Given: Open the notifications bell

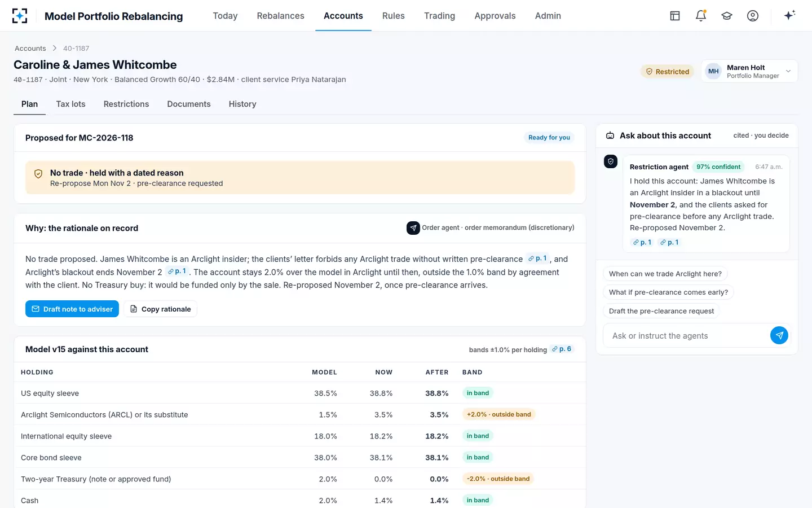Looking at the screenshot, I should click(x=701, y=16).
